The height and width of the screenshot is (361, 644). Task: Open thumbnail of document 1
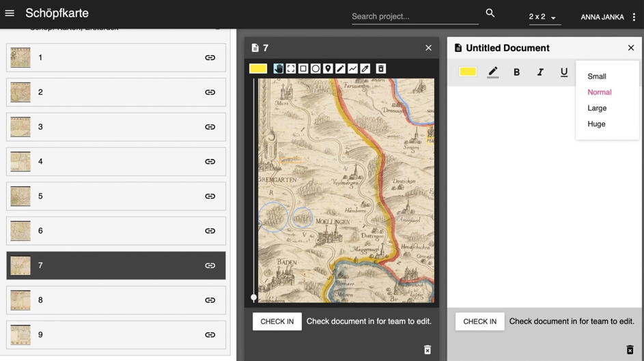tap(20, 57)
